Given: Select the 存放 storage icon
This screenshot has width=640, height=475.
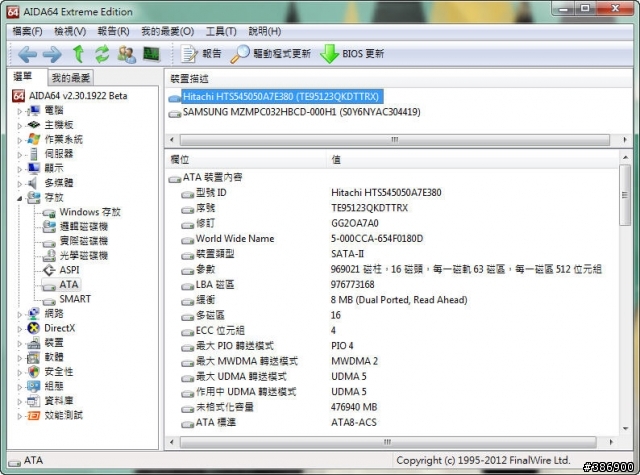Looking at the screenshot, I should pos(33,198).
